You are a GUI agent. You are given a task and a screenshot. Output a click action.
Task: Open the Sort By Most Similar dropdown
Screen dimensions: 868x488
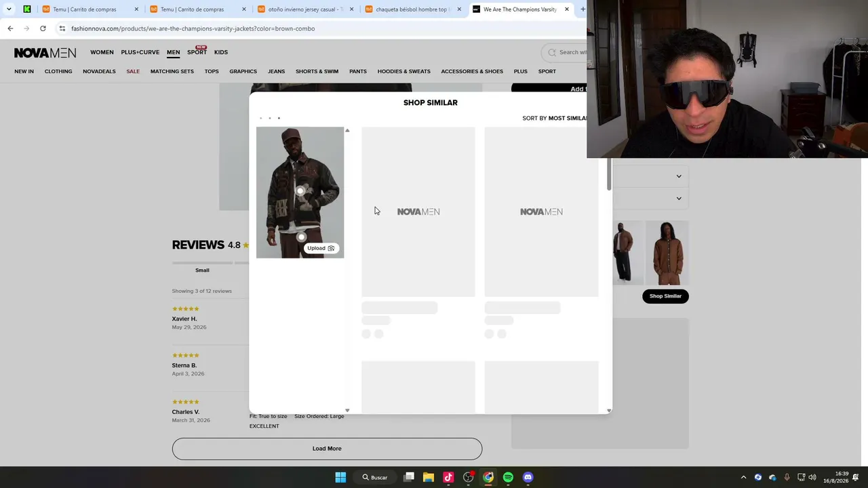tap(555, 118)
